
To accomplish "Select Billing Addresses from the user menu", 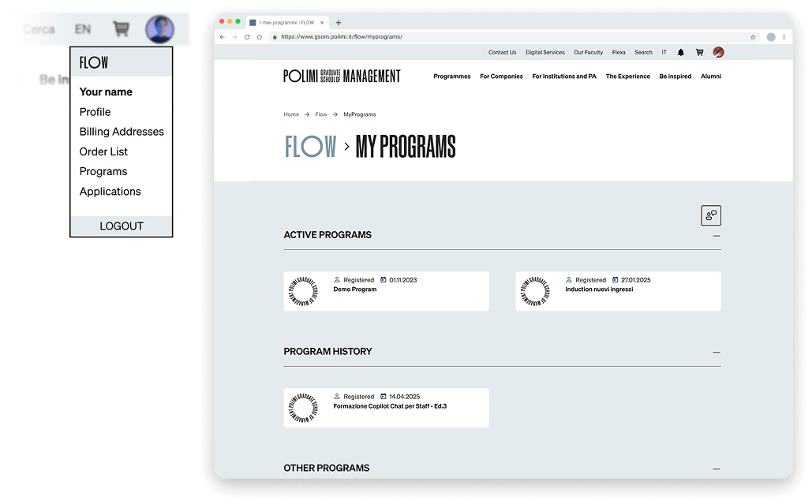I will [x=122, y=132].
